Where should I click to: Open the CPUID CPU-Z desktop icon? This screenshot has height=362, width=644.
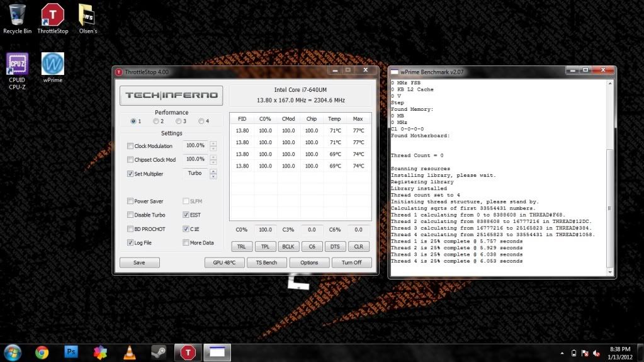(x=17, y=71)
